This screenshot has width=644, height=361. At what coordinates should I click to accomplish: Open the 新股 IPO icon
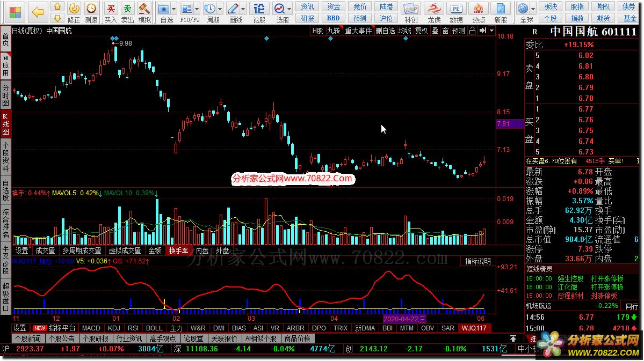501,9
